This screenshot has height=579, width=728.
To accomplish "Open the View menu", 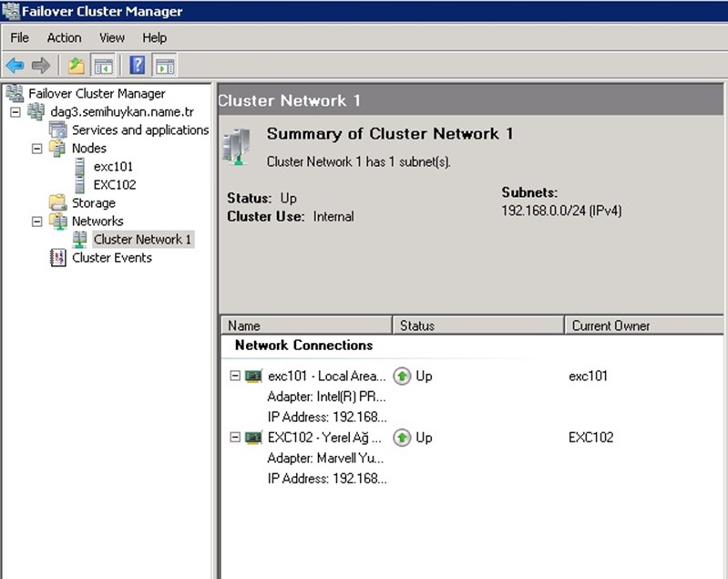I will coord(112,37).
